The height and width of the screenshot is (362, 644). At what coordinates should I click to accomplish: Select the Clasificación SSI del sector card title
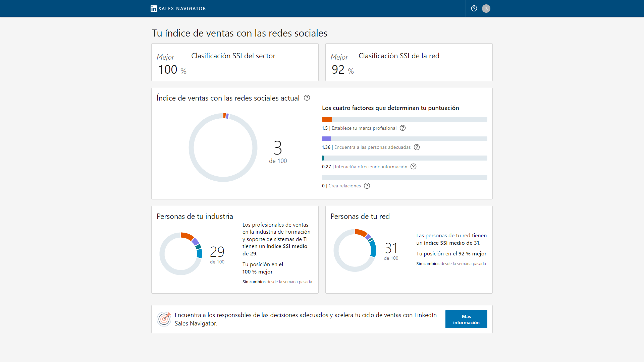[233, 56]
